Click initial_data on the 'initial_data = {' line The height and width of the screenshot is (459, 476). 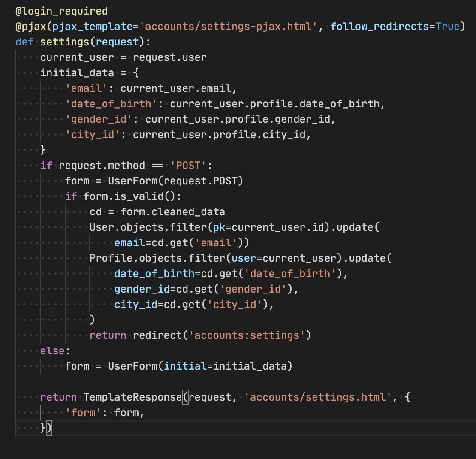pos(77,73)
